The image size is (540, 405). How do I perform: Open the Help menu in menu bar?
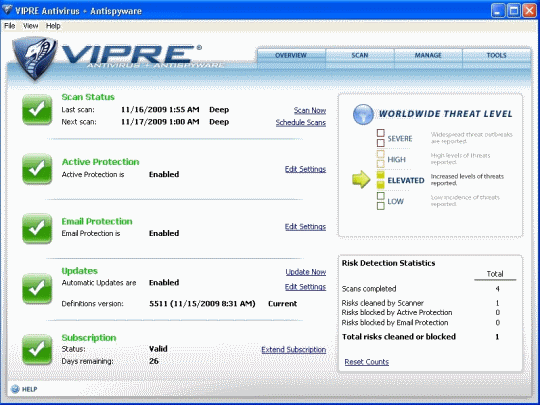coord(53,26)
